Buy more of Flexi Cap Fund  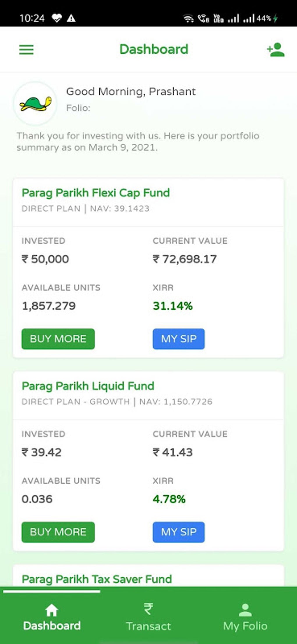click(58, 339)
